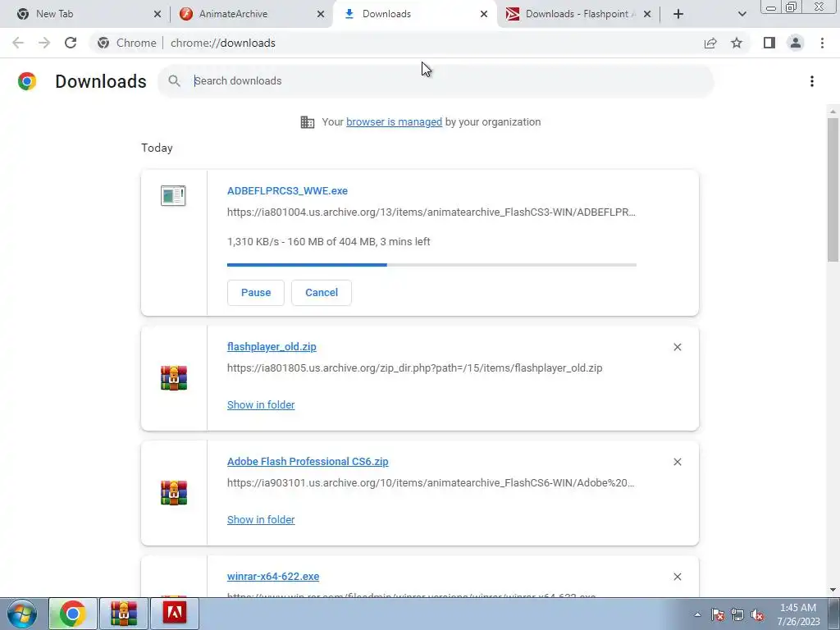Show flashplayer_old.zip in folder

click(x=261, y=405)
